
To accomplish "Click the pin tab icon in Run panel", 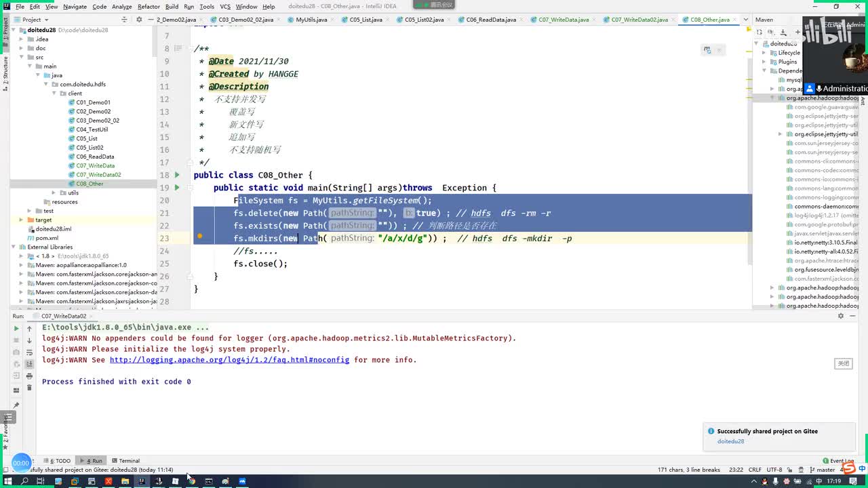I will 16,405.
